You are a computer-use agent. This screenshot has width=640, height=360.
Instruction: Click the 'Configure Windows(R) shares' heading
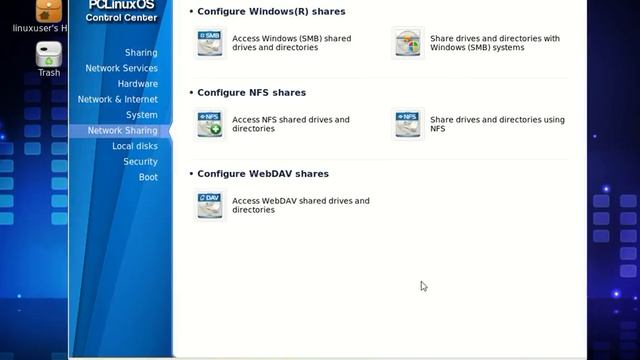point(271,11)
